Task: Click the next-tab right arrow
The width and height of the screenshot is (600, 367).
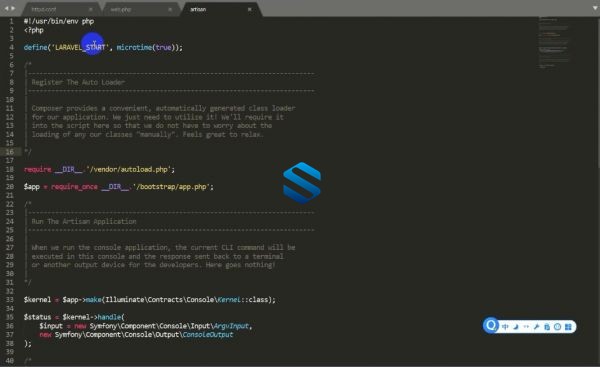Action: coord(13,8)
